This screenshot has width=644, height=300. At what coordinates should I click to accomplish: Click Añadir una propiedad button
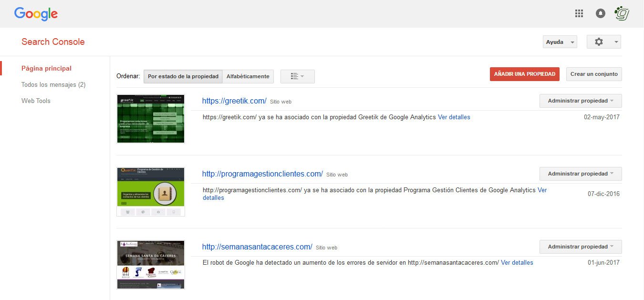pos(525,74)
